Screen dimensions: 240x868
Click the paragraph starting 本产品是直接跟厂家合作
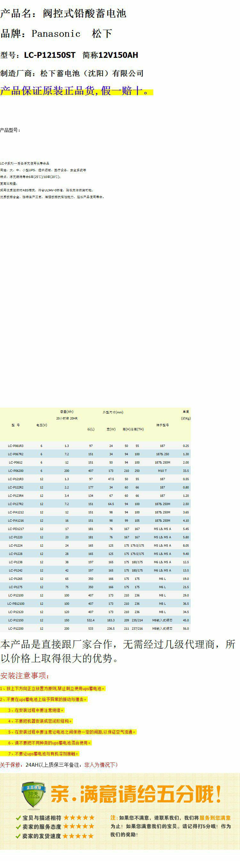pyautogui.click(x=118, y=651)
